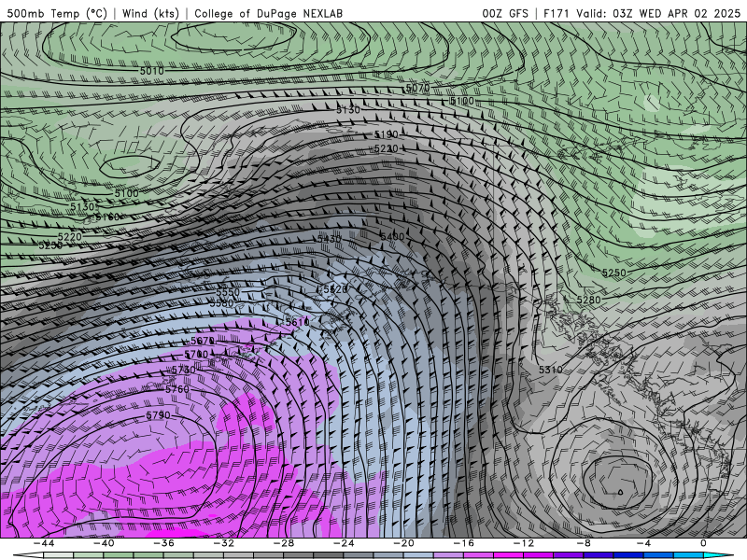Select the 5280 height contour label
Screen dimensions: 747x560
[x=588, y=300]
